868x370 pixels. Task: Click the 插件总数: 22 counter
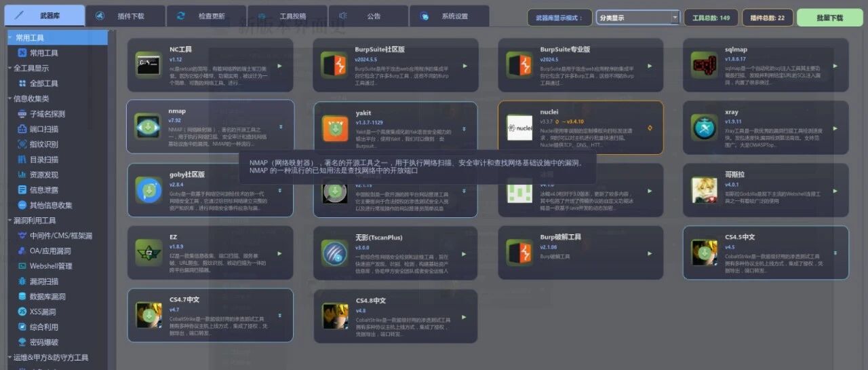(x=768, y=18)
